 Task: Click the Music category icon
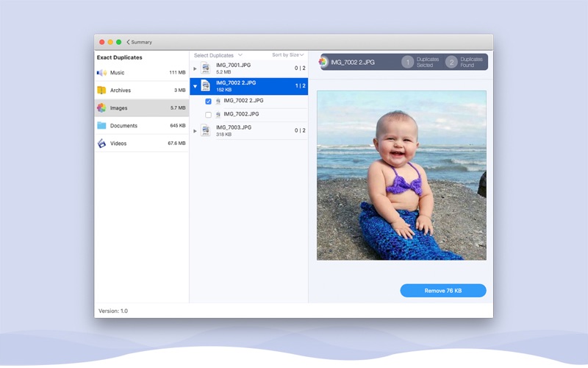click(101, 73)
